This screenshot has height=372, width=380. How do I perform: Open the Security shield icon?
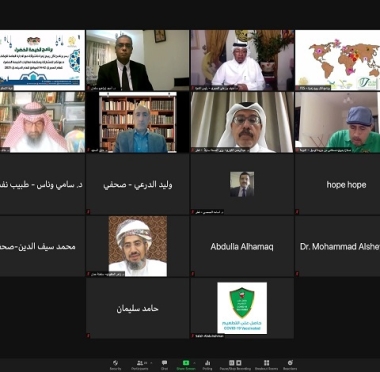click(115, 363)
